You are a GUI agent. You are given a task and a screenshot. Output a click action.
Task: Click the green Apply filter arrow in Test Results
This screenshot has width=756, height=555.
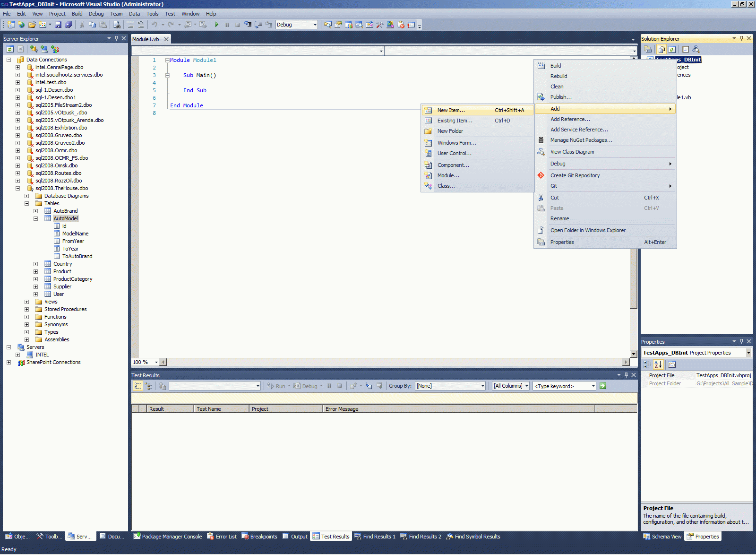[x=603, y=386]
